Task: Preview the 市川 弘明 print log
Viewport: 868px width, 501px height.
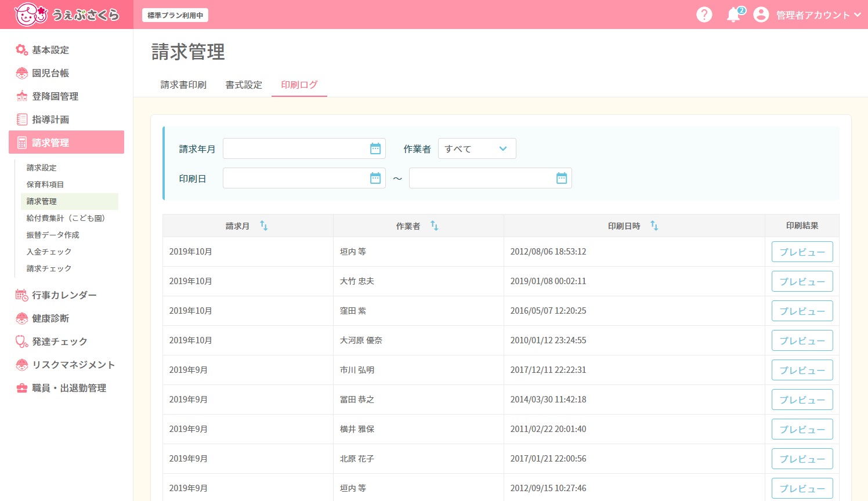Action: [x=802, y=370]
